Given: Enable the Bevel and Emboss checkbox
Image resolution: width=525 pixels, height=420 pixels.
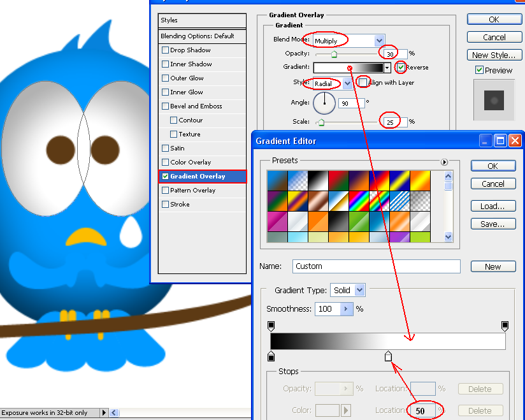Looking at the screenshot, I should point(165,106).
